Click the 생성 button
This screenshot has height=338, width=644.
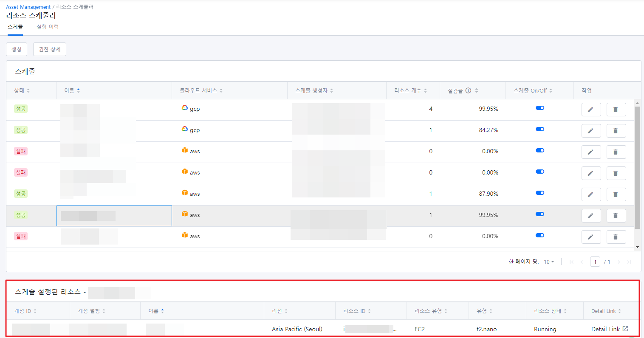(x=17, y=49)
